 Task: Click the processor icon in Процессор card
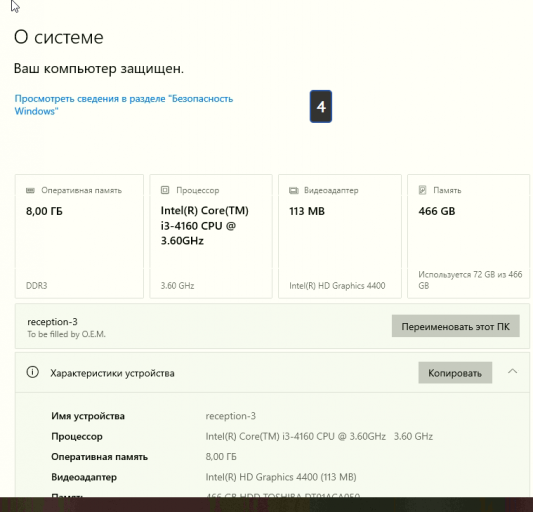[165, 190]
